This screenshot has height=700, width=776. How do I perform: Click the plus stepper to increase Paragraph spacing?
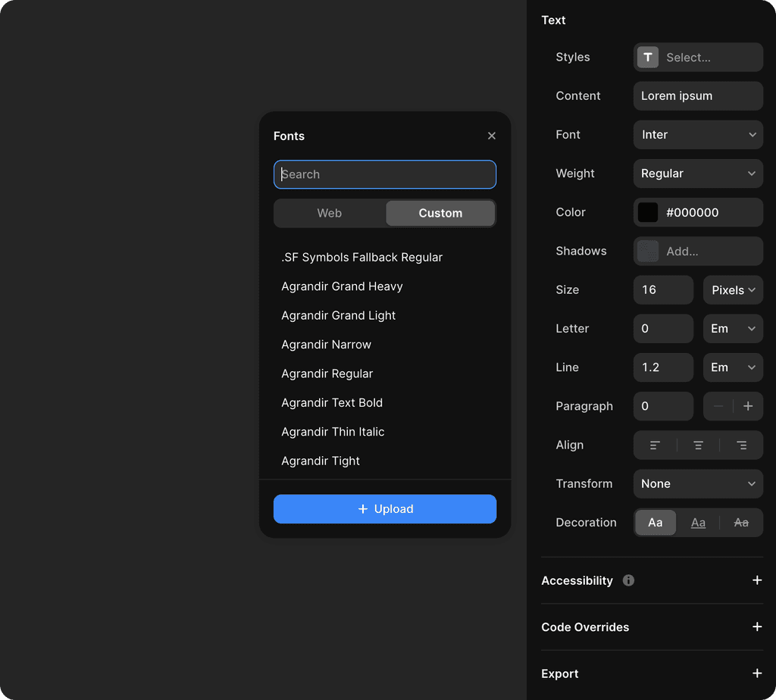[749, 406]
